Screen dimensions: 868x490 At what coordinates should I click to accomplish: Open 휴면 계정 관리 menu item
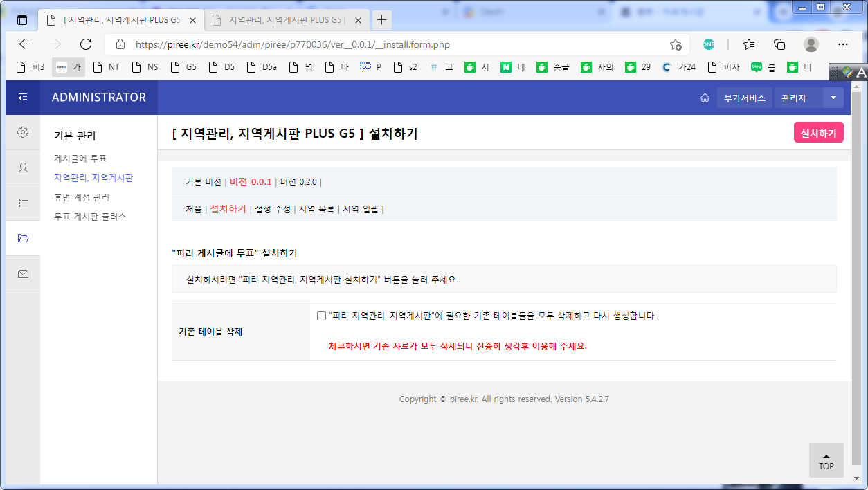click(82, 197)
